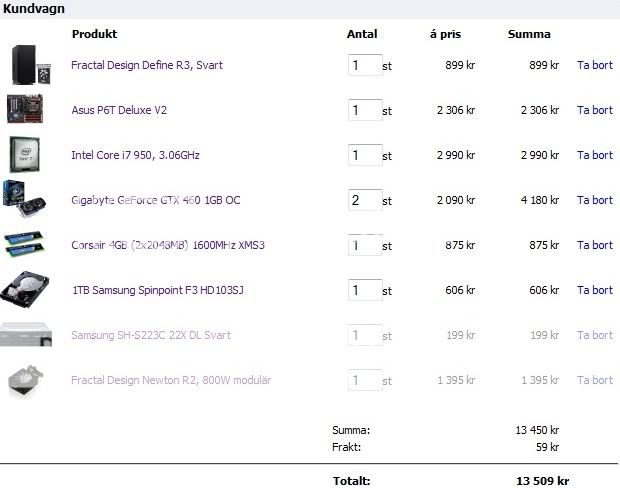Screen dimensions: 620x488
Task: Select the quantity field for Asus P6T Deluxe
Action: coord(364,110)
